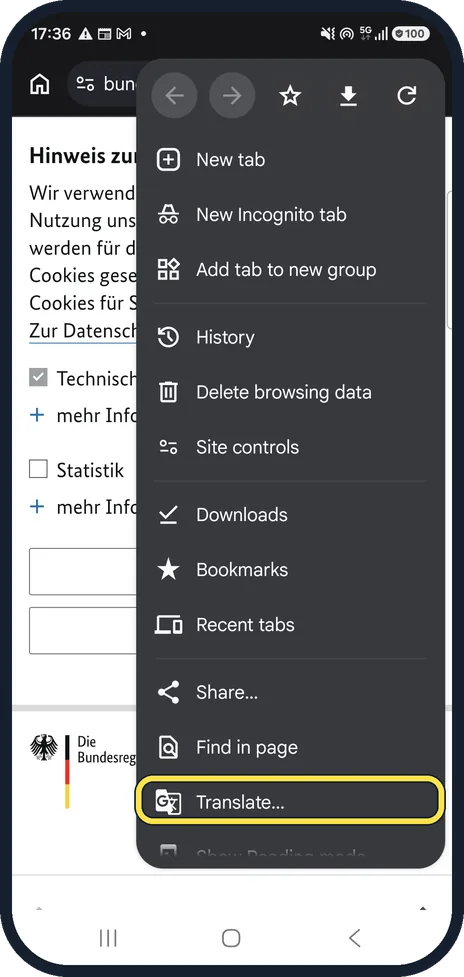Tap the Downloads checkmark icon
Screen dimensions: 464x977
168,515
